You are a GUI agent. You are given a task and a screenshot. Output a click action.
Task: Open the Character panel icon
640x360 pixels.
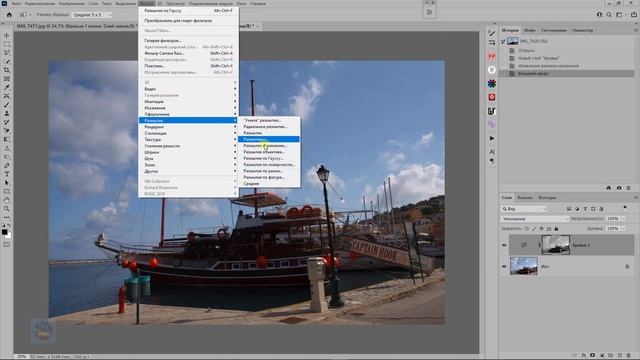click(492, 151)
